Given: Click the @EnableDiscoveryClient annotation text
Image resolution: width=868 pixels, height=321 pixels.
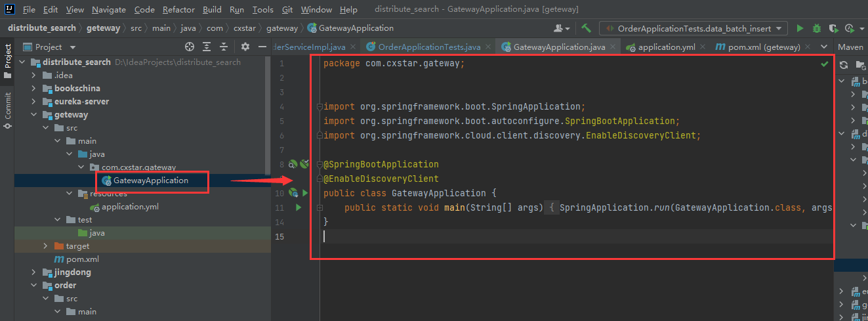Looking at the screenshot, I should [381, 179].
